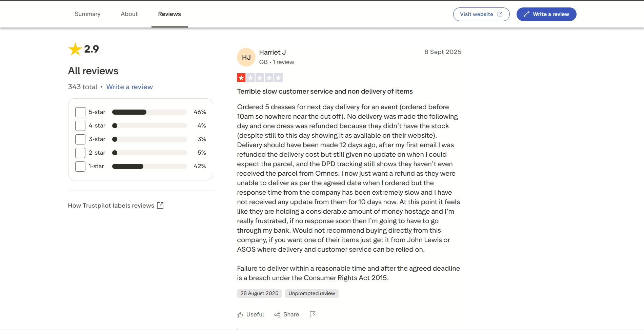Click the Share icon under the review

coord(277,314)
